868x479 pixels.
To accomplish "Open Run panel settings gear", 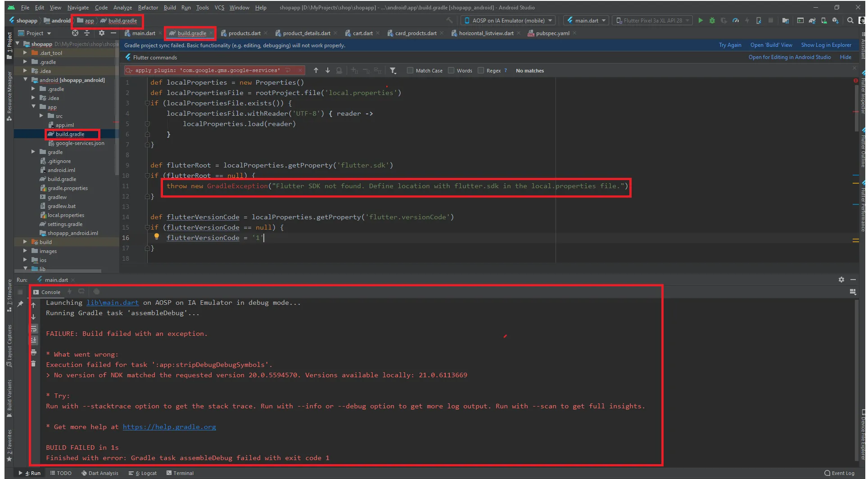I will coord(841,280).
